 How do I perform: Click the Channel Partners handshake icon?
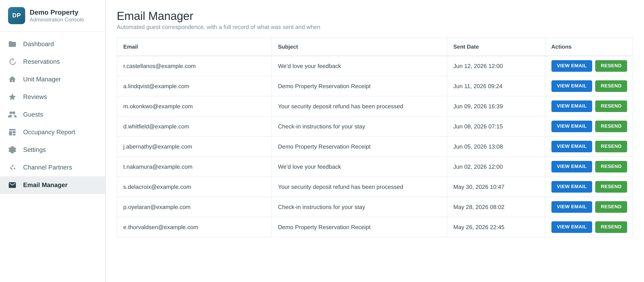(x=12, y=167)
